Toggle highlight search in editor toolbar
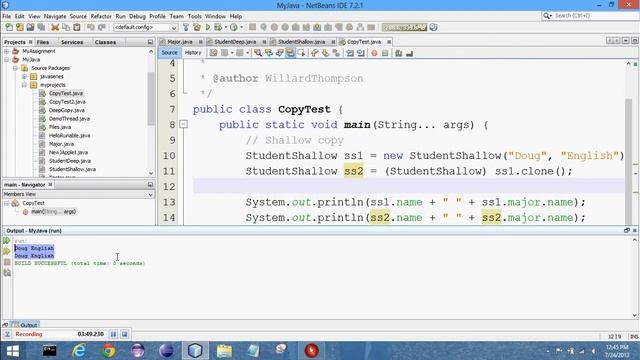This screenshot has width=640, height=360. click(290, 53)
